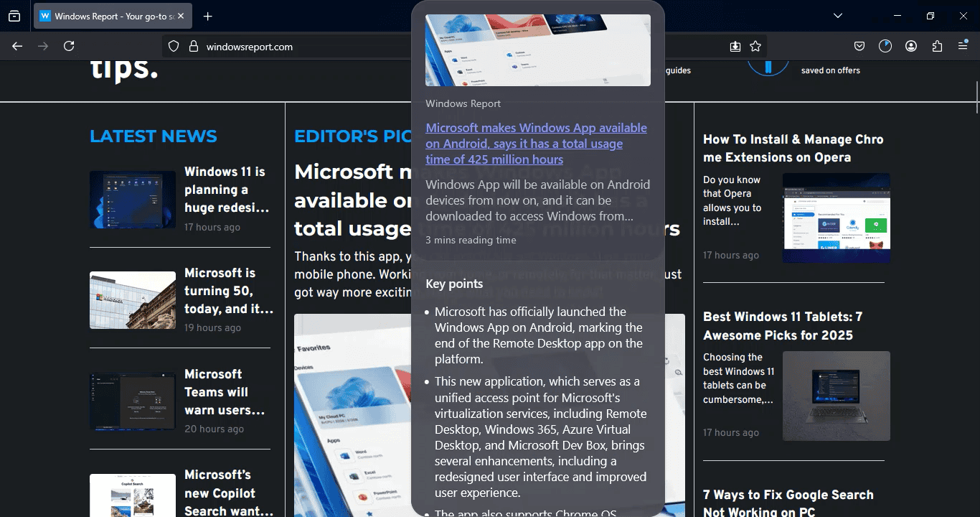The height and width of the screenshot is (517, 980).
Task: Click the LATEST NEWS section heading
Action: coord(153,136)
